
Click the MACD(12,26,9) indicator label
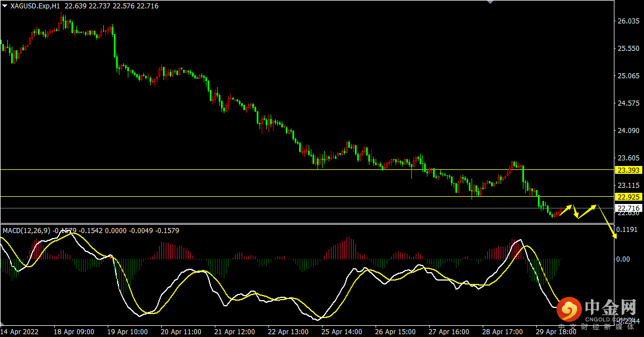[x=26, y=231]
